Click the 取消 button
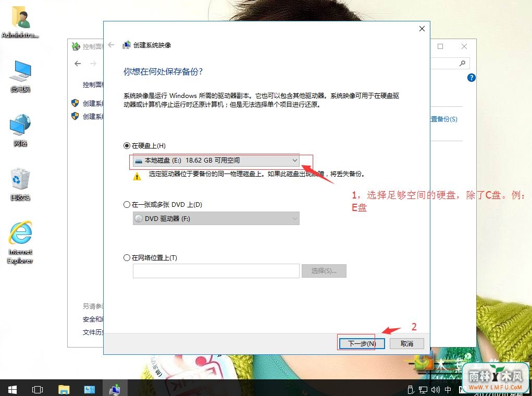 click(x=407, y=343)
